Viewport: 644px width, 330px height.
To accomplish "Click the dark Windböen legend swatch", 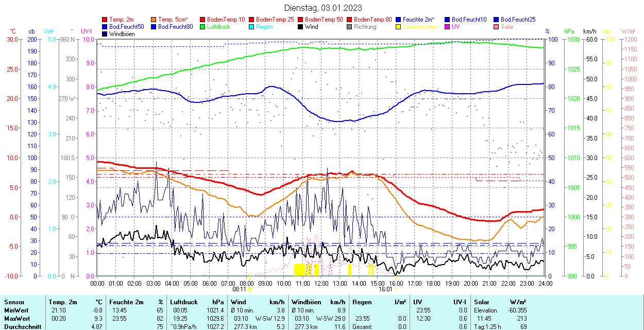I will (105, 34).
